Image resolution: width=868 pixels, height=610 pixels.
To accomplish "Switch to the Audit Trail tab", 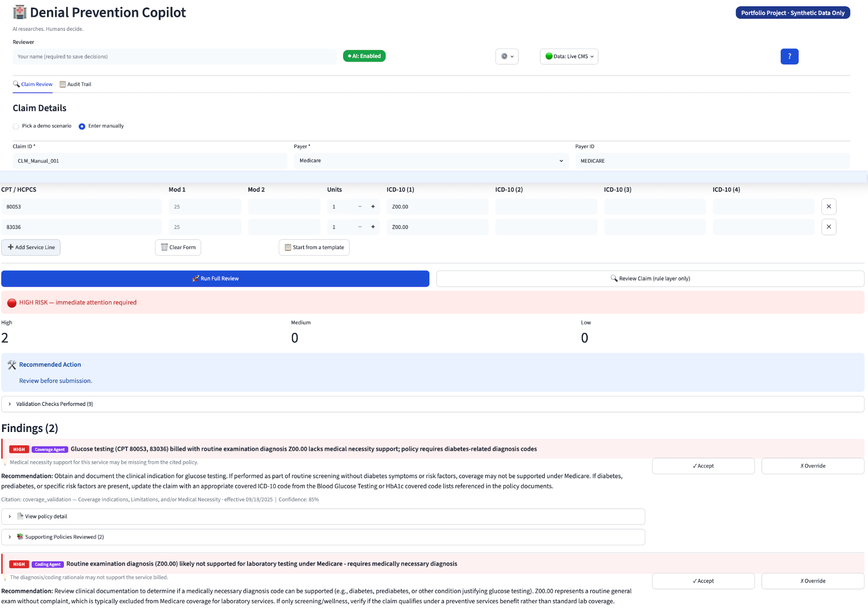I will coord(75,84).
